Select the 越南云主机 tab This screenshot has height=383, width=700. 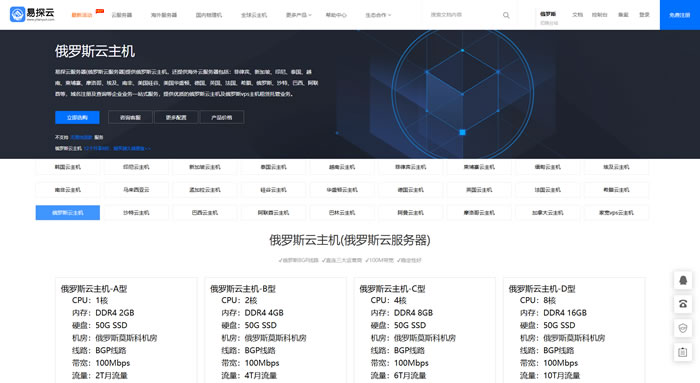[342, 167]
